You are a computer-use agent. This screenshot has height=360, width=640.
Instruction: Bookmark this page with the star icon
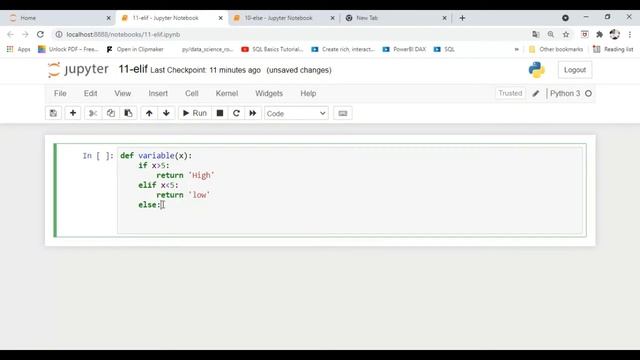point(566,35)
